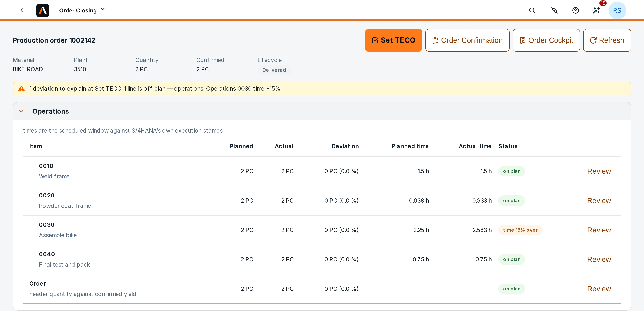Review operation 0040 Final test and pack
This screenshot has height=311, width=644.
pyautogui.click(x=599, y=259)
